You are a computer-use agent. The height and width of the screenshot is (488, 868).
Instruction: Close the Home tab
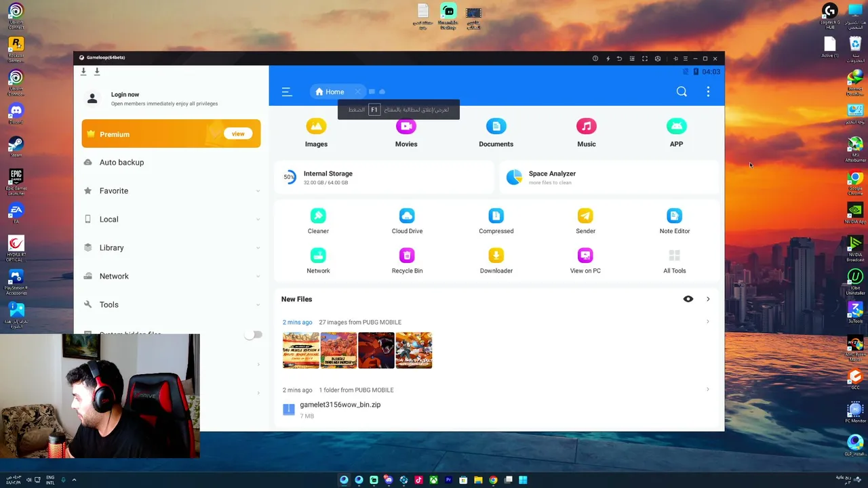357,91
